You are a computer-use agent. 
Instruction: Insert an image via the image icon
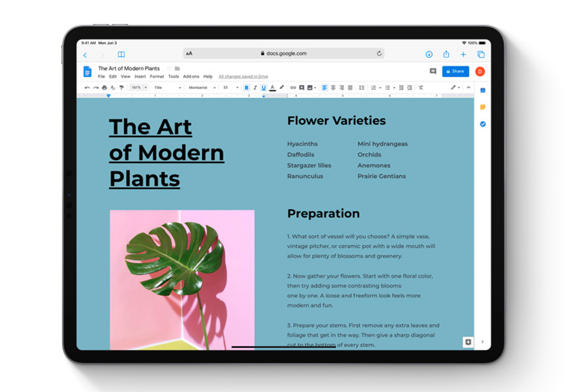pos(309,88)
